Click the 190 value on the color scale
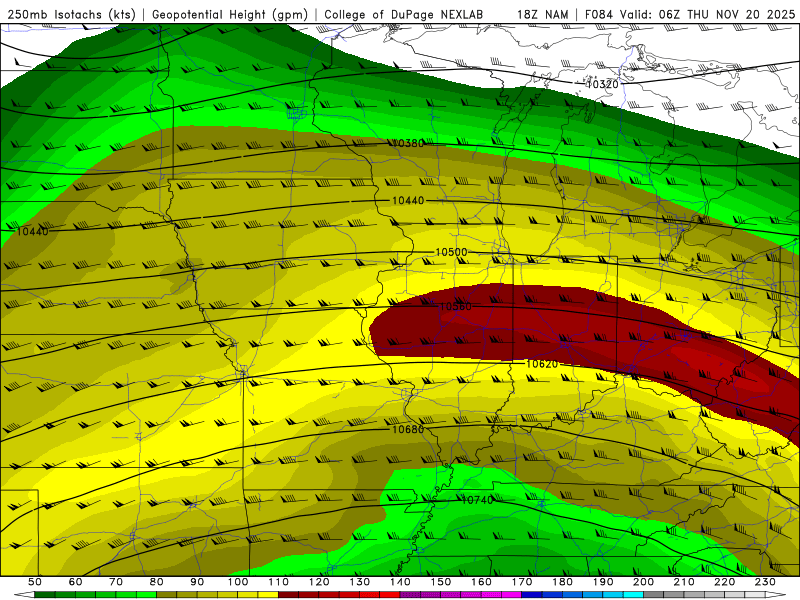The image size is (800, 600). [604, 582]
